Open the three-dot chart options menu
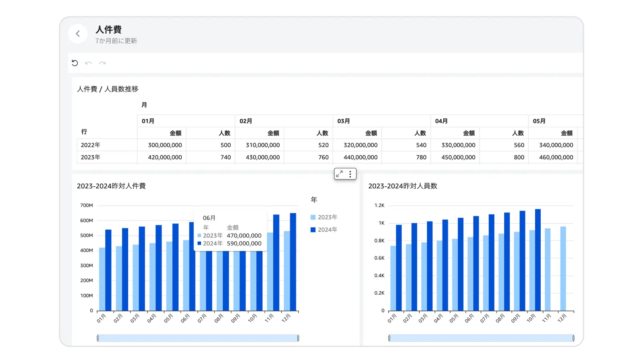The image size is (644, 363). coord(350,174)
